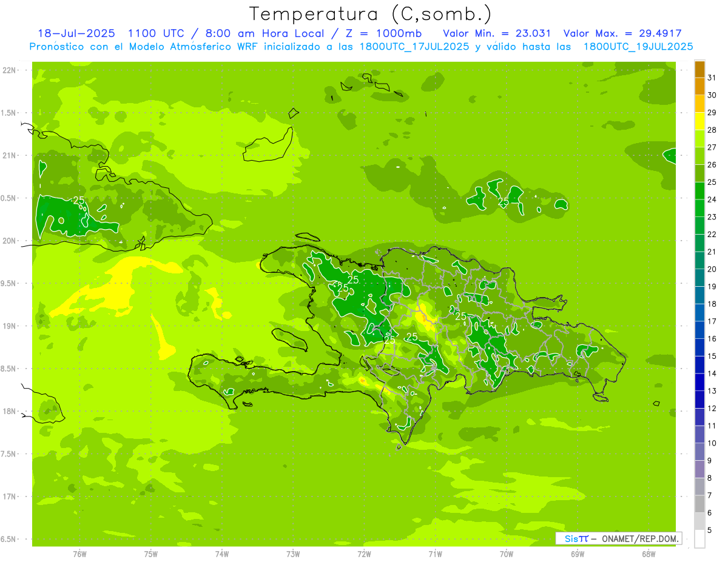Viewport: 728px width, 562px height.
Task: Click the '73W' longitude axis label
Action: pyautogui.click(x=293, y=554)
